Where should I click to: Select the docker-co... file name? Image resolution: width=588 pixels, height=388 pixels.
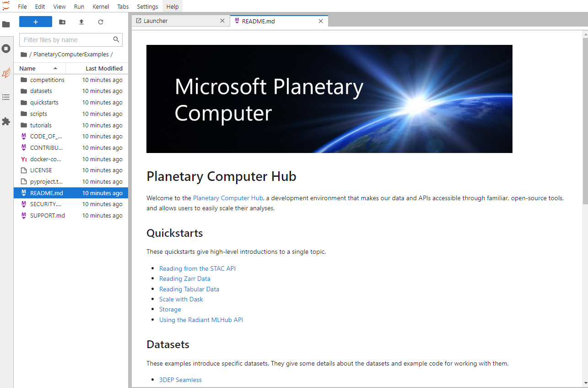pos(46,159)
